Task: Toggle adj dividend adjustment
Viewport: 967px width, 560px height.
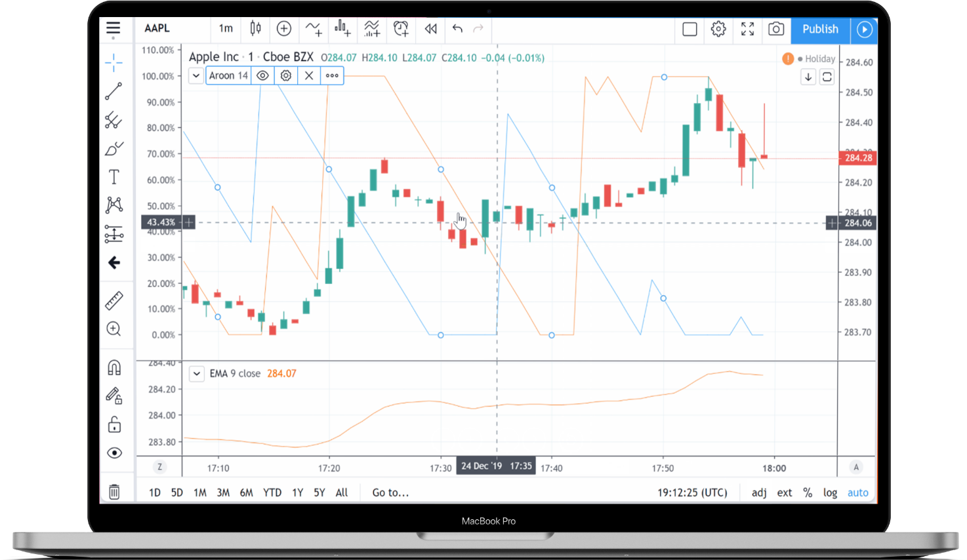Action: (759, 492)
